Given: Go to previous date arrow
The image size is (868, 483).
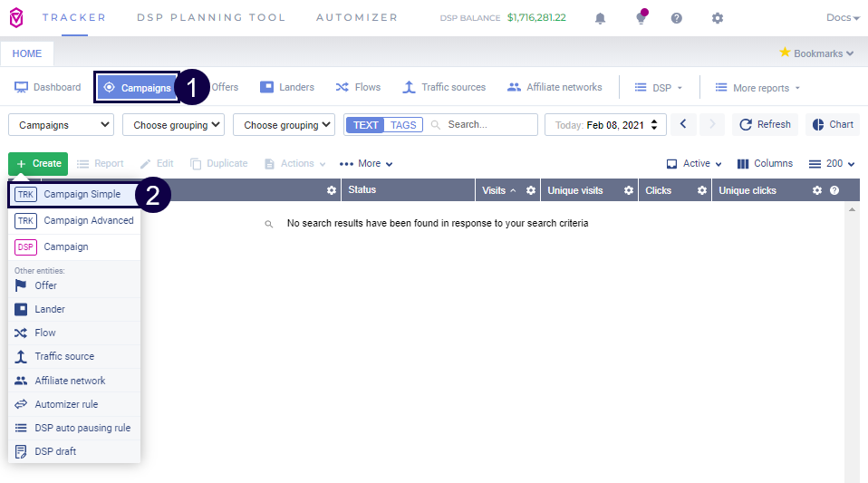Looking at the screenshot, I should pos(684,125).
